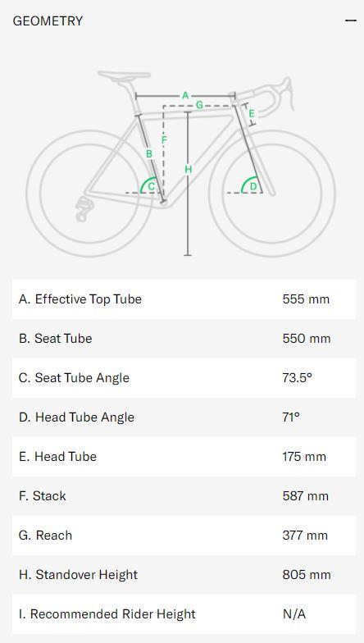The image size is (364, 643).
Task: Click the bike saddle in diagram
Action: (x=124, y=76)
